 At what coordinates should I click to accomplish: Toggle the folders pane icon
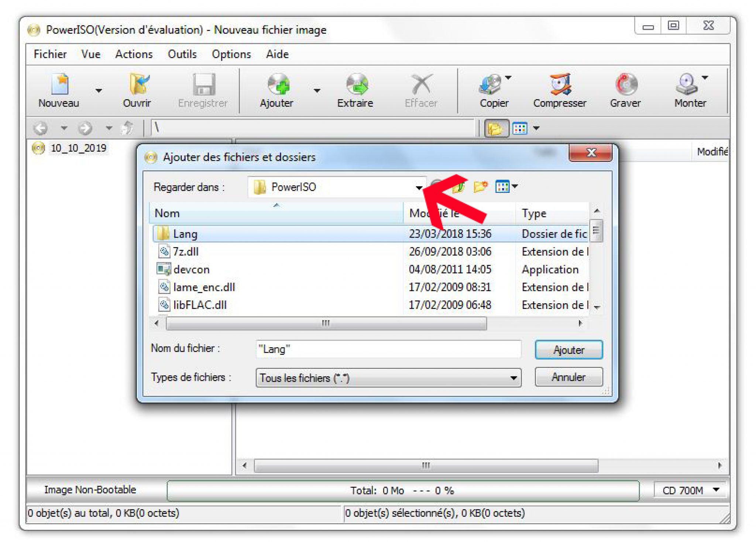click(496, 128)
